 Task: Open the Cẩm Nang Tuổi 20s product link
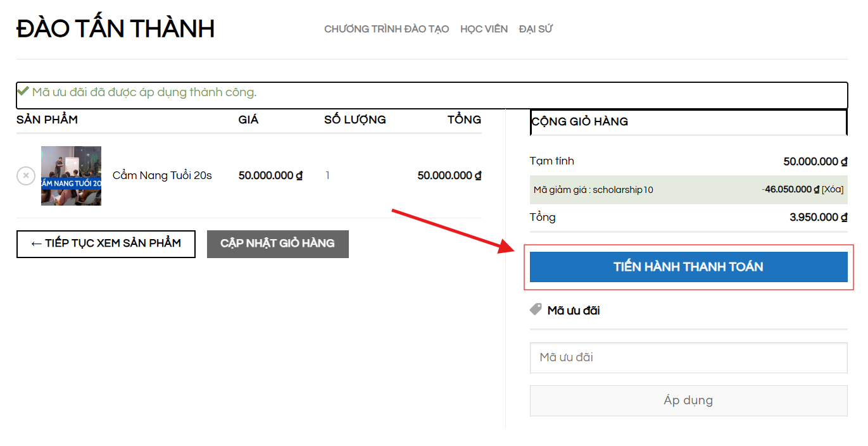[162, 176]
